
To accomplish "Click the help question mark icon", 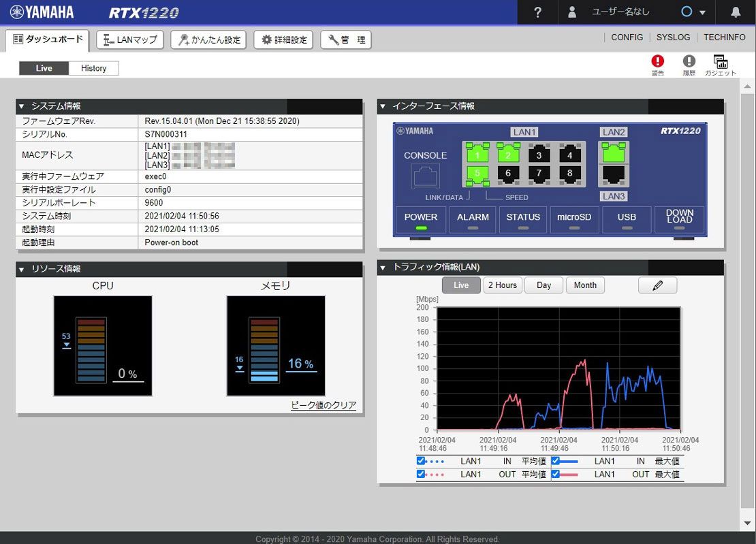I will pos(537,12).
